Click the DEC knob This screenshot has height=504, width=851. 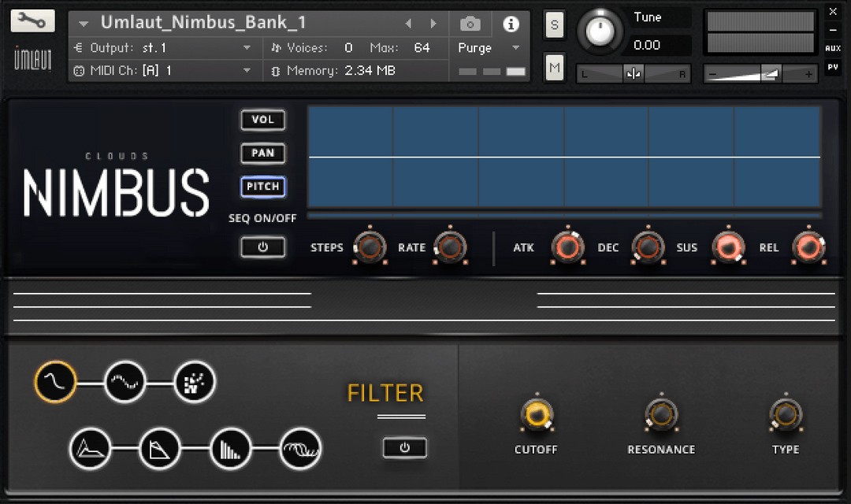pyautogui.click(x=648, y=246)
